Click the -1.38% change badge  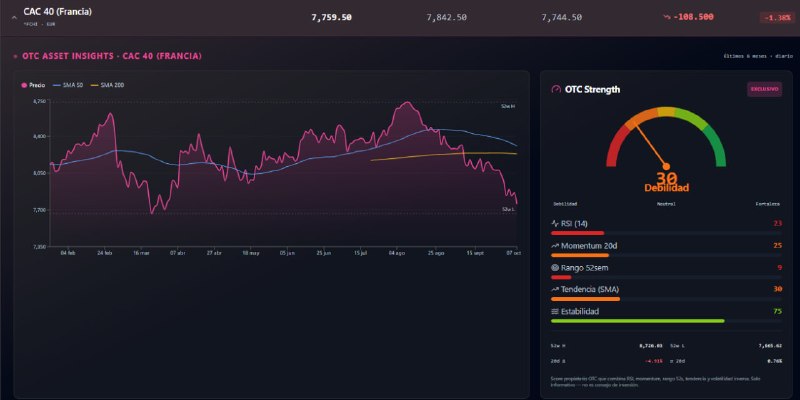click(x=777, y=18)
